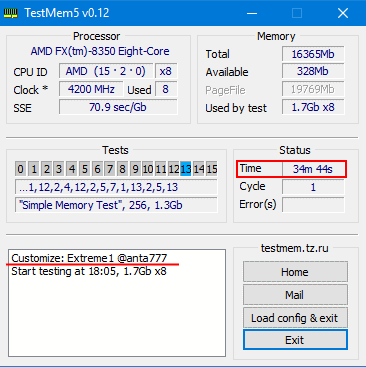The width and height of the screenshot is (366, 367).
Task: Click the CPU ID AMD (15 · 2 · 0) field
Action: point(106,71)
